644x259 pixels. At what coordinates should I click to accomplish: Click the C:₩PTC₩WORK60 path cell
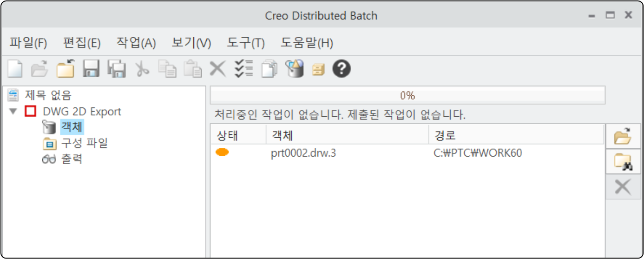coord(478,153)
